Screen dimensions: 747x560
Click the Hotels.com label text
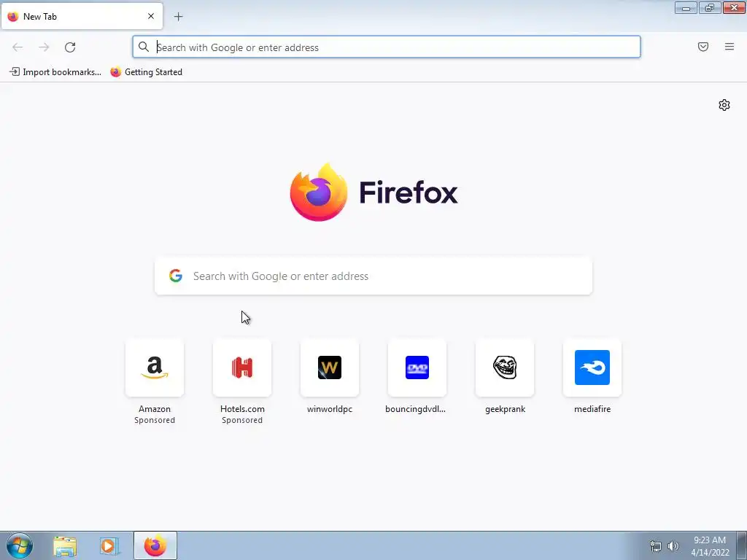242,409
